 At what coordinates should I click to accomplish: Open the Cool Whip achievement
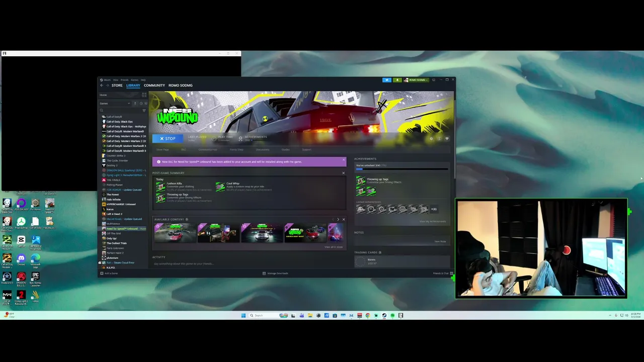(x=245, y=187)
